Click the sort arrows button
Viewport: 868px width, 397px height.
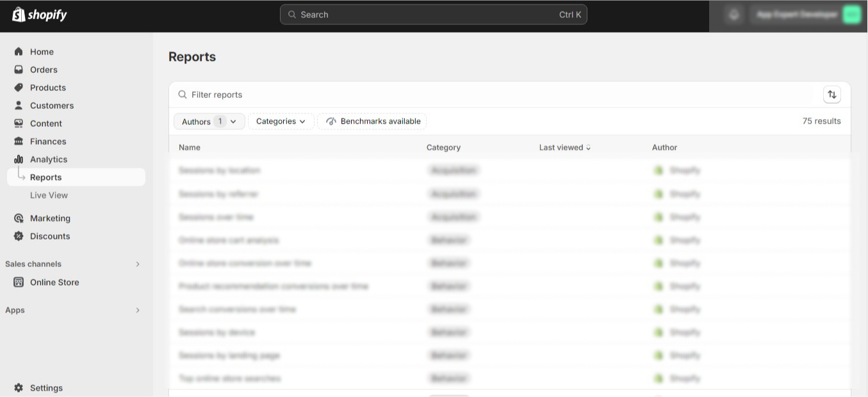pos(832,95)
